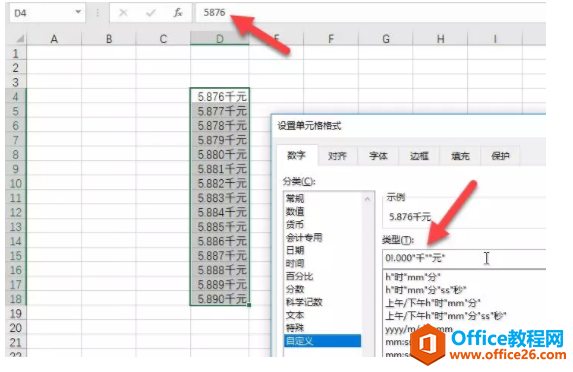The image size is (573, 372).
Task: Switch to the 保护 tab
Action: click(x=500, y=156)
